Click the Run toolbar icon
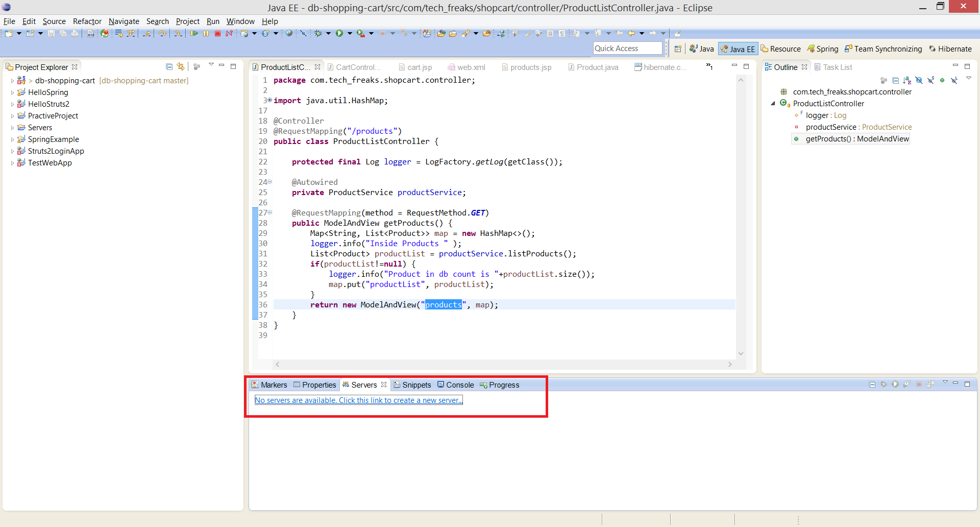This screenshot has width=980, height=527. click(x=340, y=33)
